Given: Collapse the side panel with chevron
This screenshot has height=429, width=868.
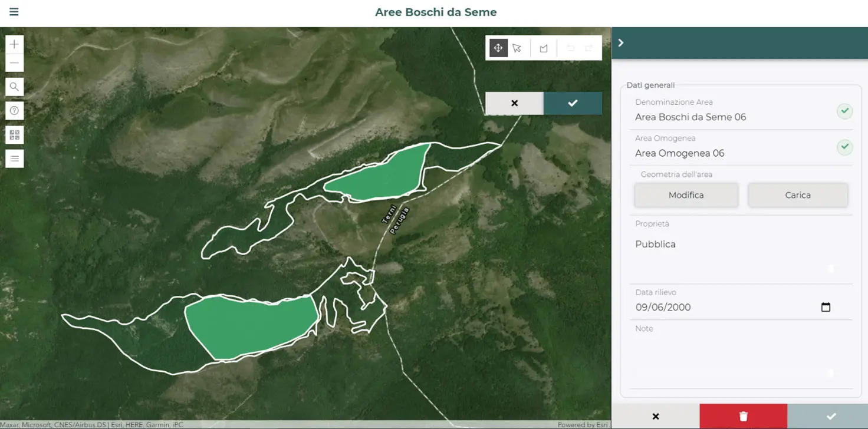Looking at the screenshot, I should click(x=621, y=43).
